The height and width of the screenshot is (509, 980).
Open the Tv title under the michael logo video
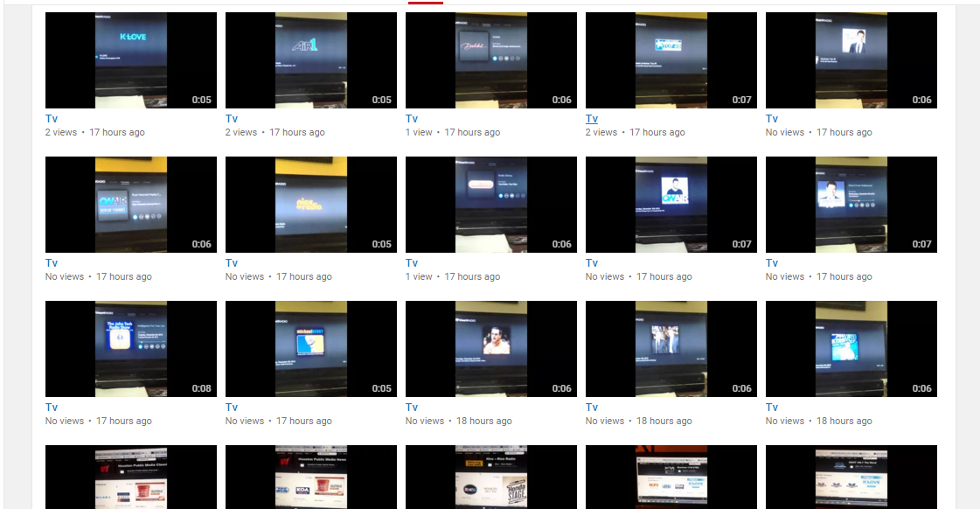(x=232, y=408)
